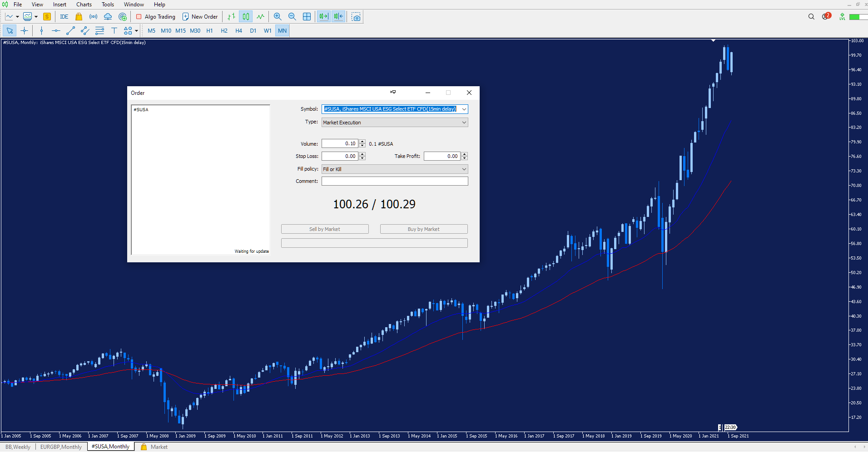Image resolution: width=868 pixels, height=452 pixels.
Task: Switch to the EURGBP,Monthly chart tab
Action: [61, 447]
